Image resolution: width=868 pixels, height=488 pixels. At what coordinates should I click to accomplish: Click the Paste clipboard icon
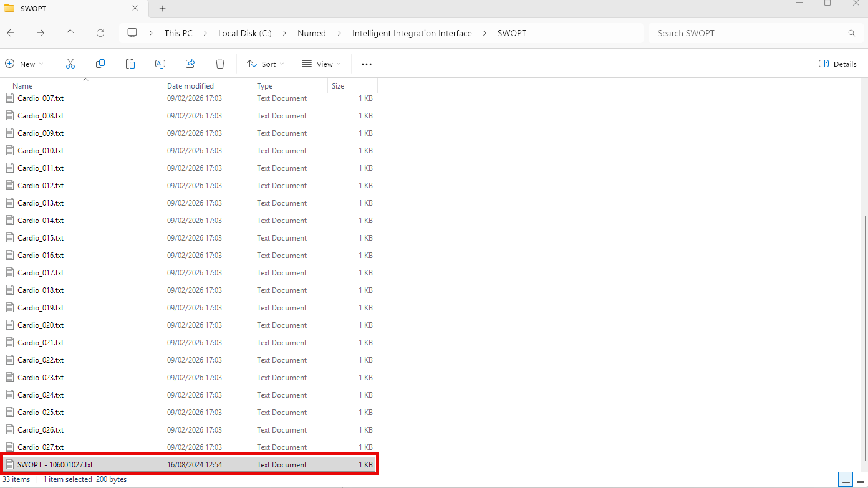point(130,64)
